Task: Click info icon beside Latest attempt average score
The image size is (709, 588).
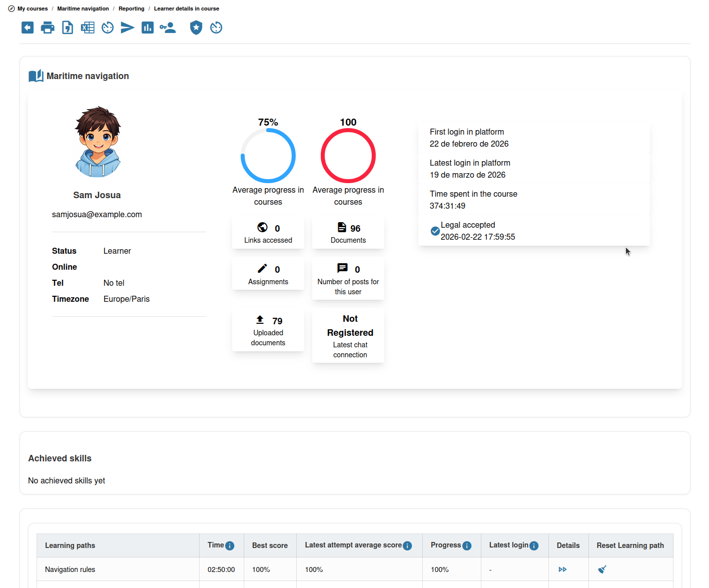Action: click(x=407, y=545)
